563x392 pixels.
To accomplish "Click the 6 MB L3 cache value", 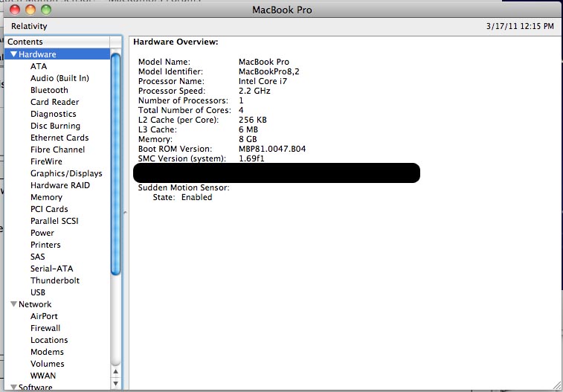I will tap(248, 129).
